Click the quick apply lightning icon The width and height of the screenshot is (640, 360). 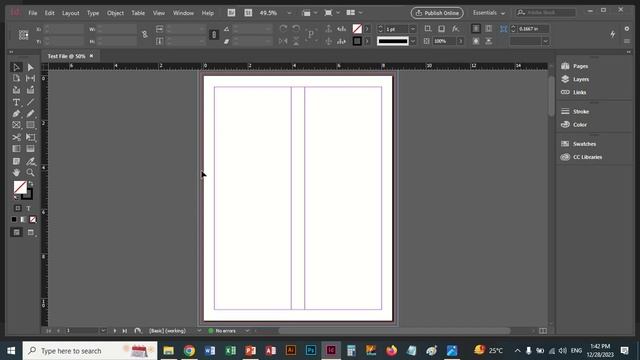613,35
